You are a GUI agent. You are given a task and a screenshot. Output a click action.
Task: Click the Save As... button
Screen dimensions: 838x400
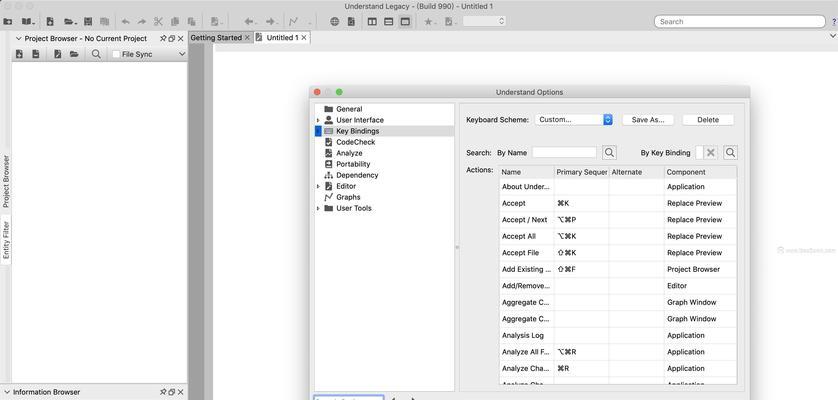(x=648, y=120)
